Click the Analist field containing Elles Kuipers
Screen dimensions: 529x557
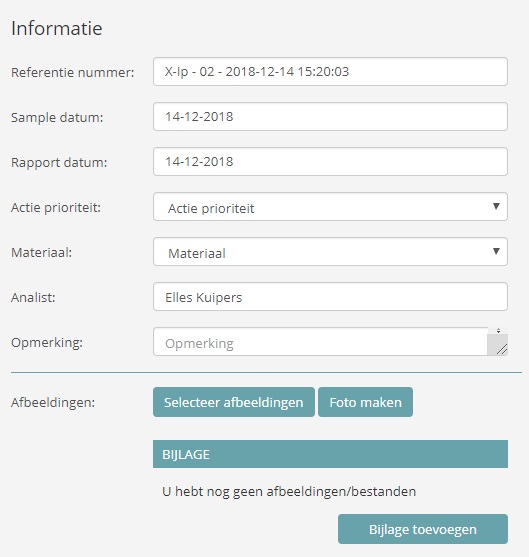(330, 297)
